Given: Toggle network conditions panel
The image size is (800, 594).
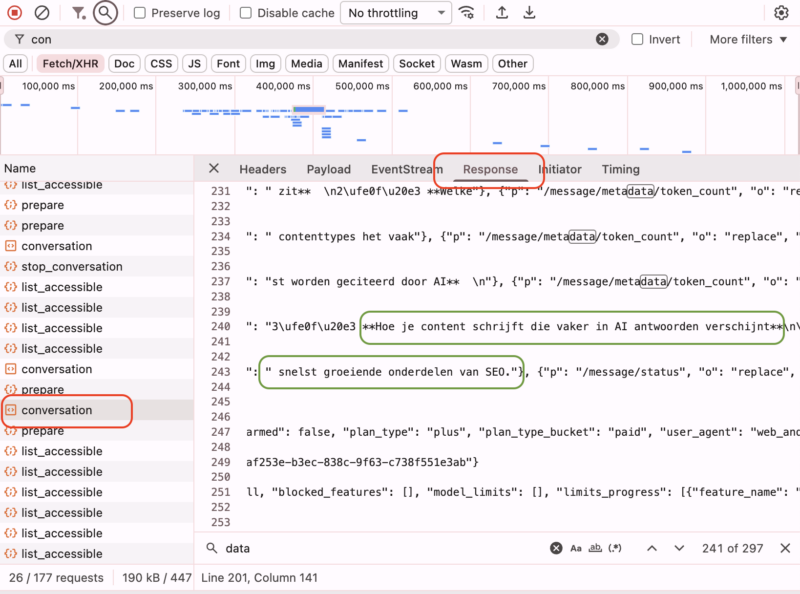Looking at the screenshot, I should click(x=467, y=13).
